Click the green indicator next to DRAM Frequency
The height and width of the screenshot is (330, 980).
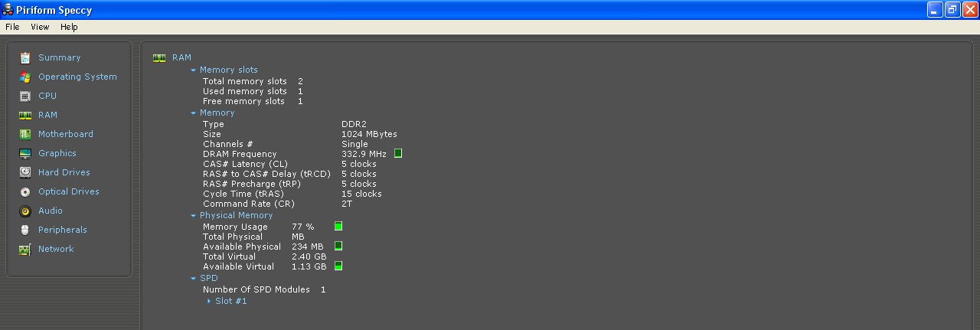click(398, 153)
